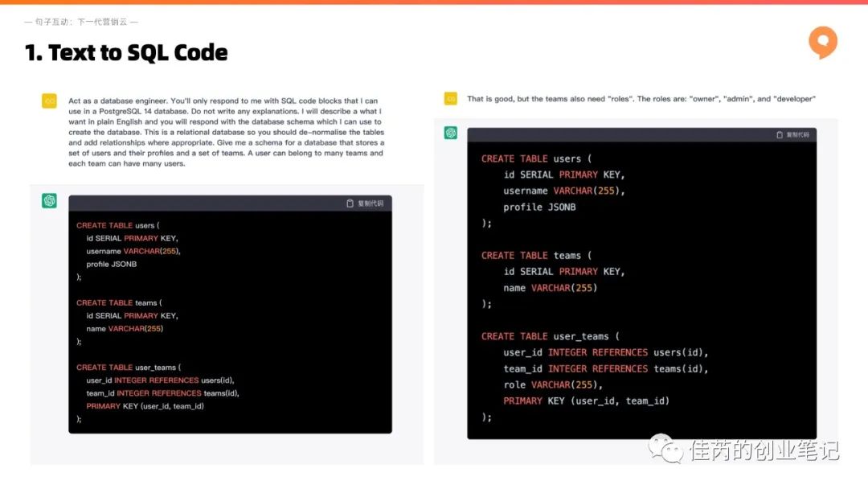This screenshot has width=868, height=489.
Task: Click 'CREATE TABLE teams (' in the first code block
Action: click(x=119, y=303)
